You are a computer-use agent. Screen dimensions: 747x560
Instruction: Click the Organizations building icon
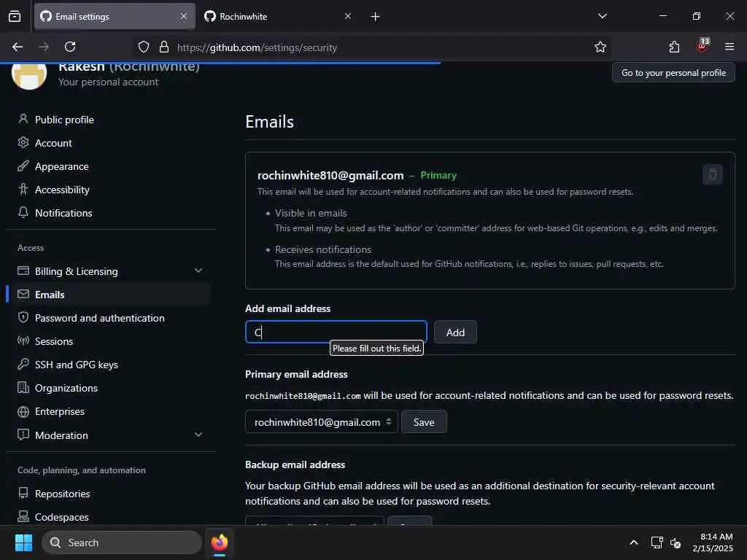coord(23,387)
